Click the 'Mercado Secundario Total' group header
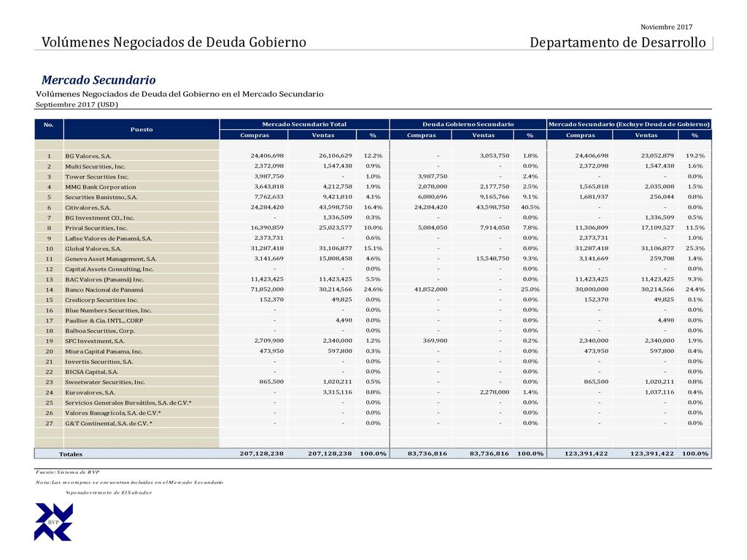 click(304, 124)
